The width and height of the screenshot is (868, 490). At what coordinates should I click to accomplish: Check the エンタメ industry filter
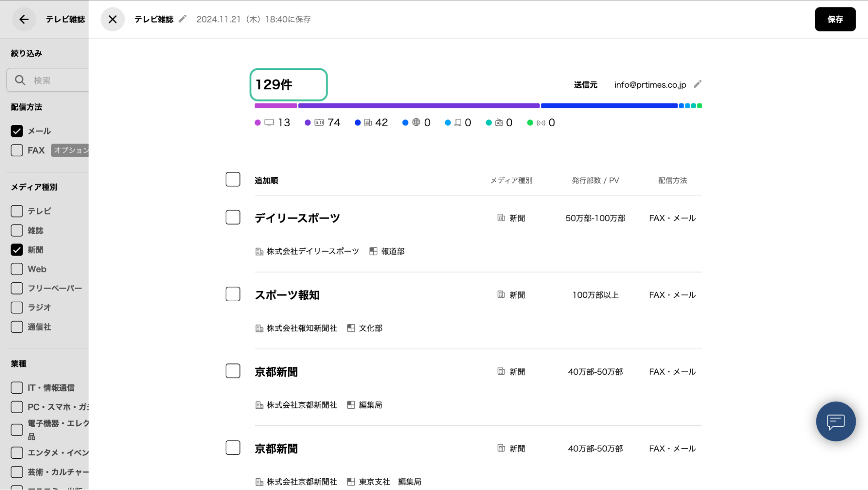[17, 453]
